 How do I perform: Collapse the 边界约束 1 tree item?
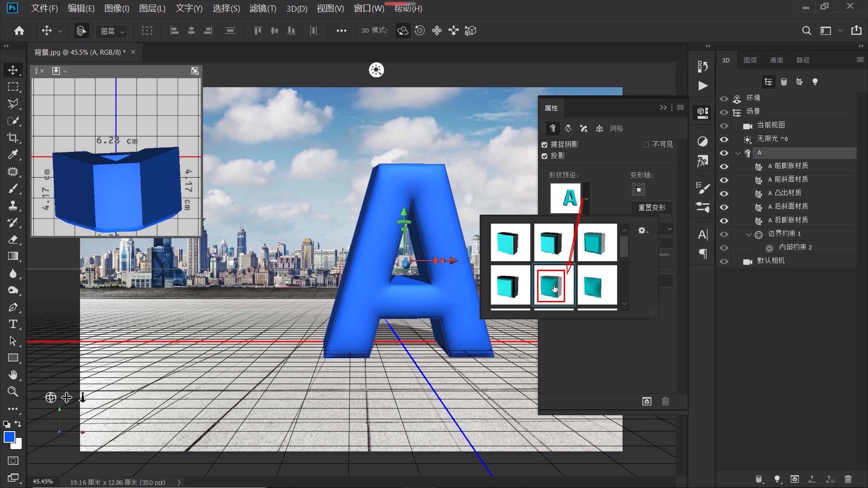click(749, 234)
